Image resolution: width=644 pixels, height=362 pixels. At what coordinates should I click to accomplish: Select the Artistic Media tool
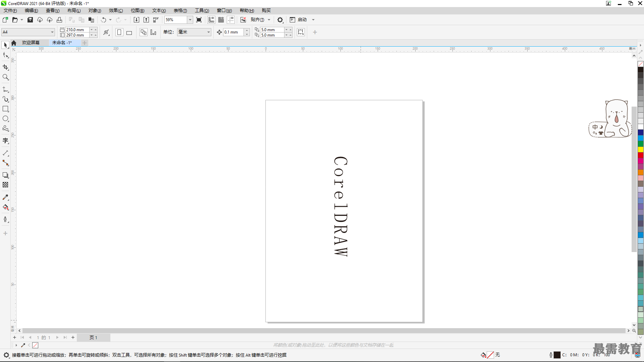click(5, 99)
